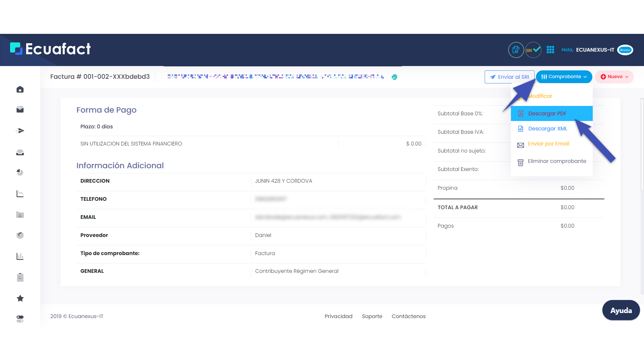Open the home icon in sidebar

(x=20, y=89)
